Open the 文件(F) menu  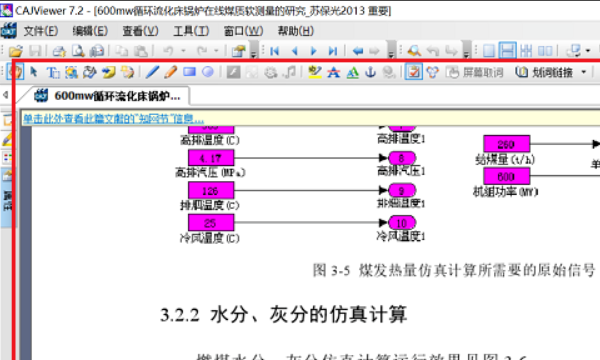coord(41,31)
